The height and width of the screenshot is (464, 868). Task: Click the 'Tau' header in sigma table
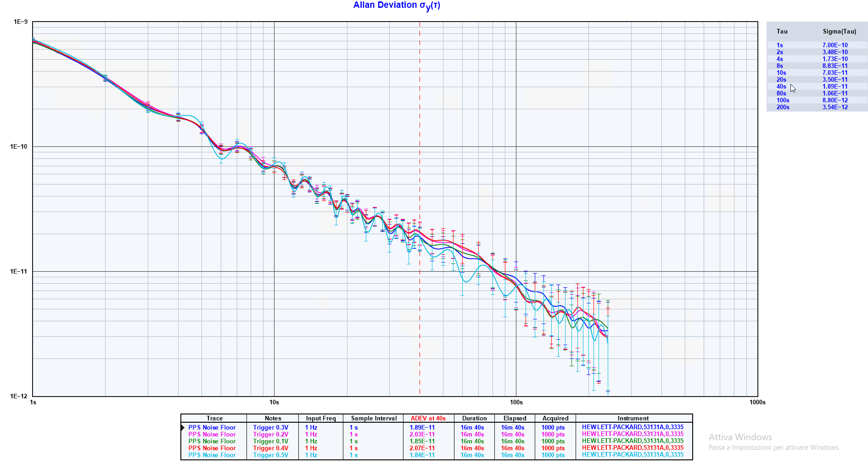coord(782,31)
